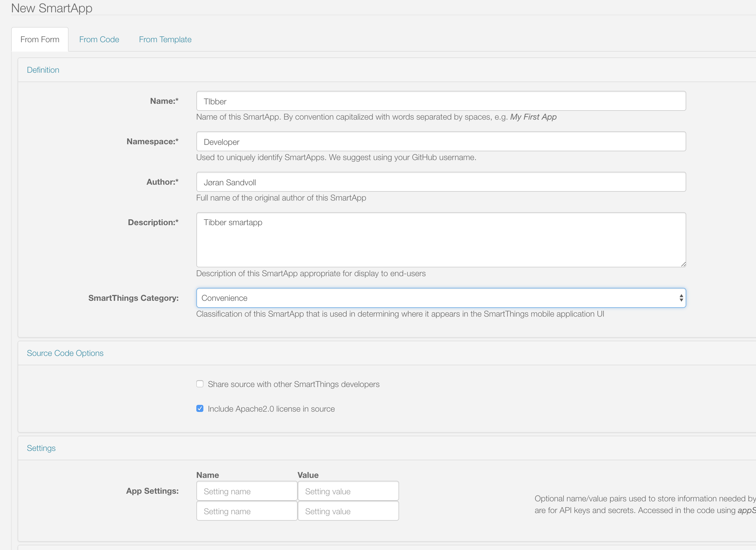Click the Share source checkbox label text
This screenshot has height=550, width=756.
[x=293, y=384]
